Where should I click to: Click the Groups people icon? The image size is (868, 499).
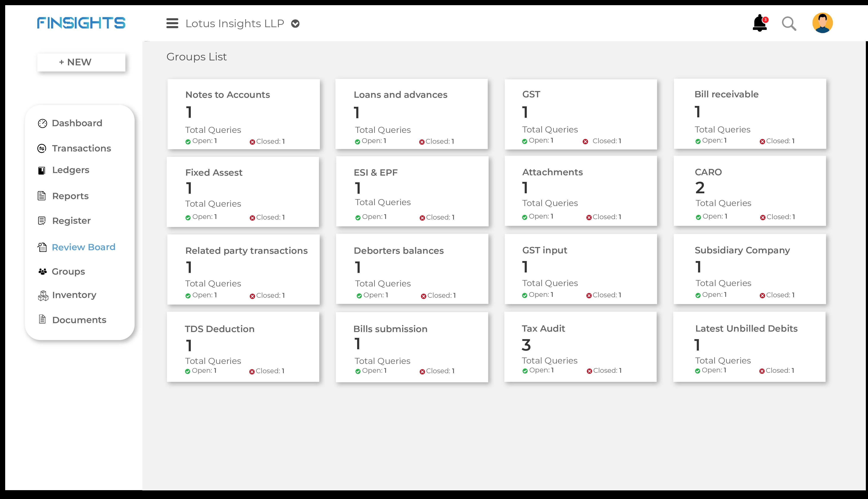pyautogui.click(x=42, y=272)
